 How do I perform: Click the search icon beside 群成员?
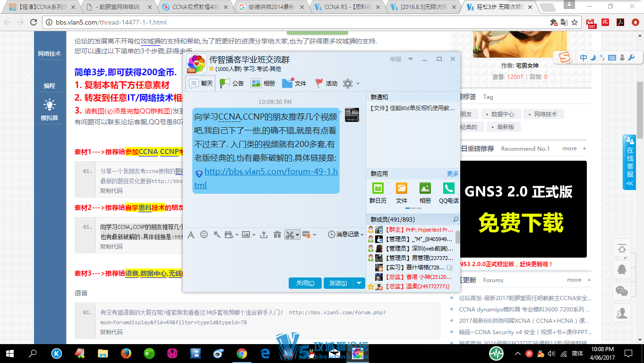pyautogui.click(x=455, y=220)
